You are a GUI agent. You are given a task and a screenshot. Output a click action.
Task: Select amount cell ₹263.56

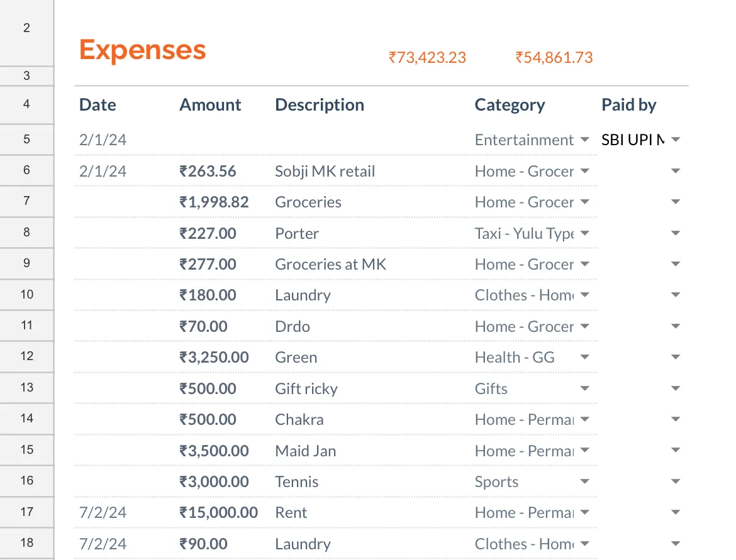click(208, 171)
